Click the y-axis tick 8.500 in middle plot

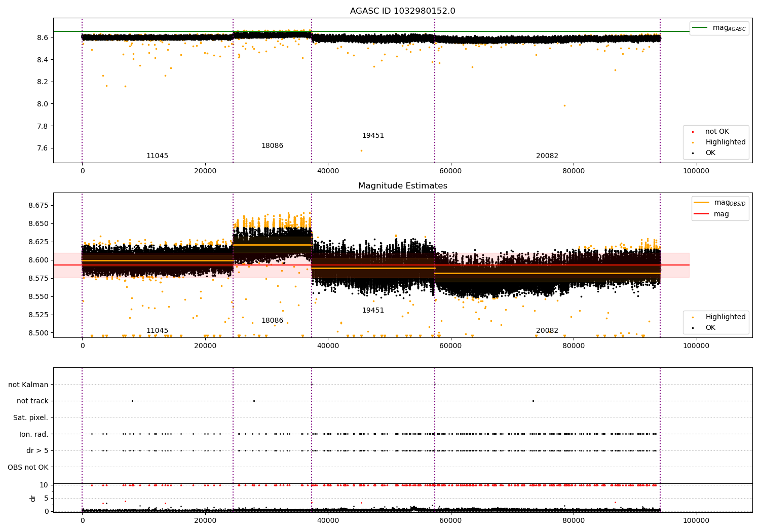point(38,333)
